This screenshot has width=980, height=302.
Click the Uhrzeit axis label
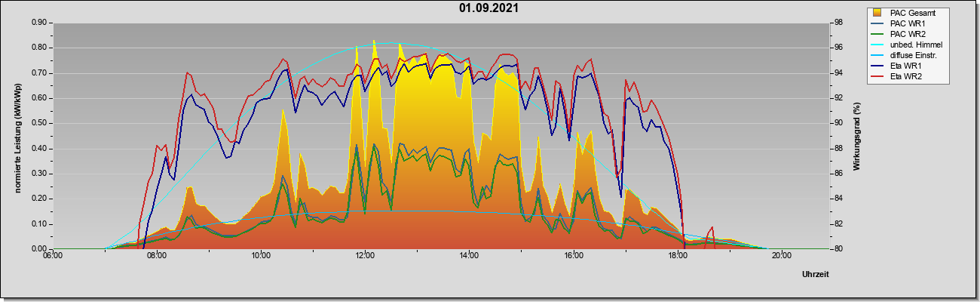point(816,275)
